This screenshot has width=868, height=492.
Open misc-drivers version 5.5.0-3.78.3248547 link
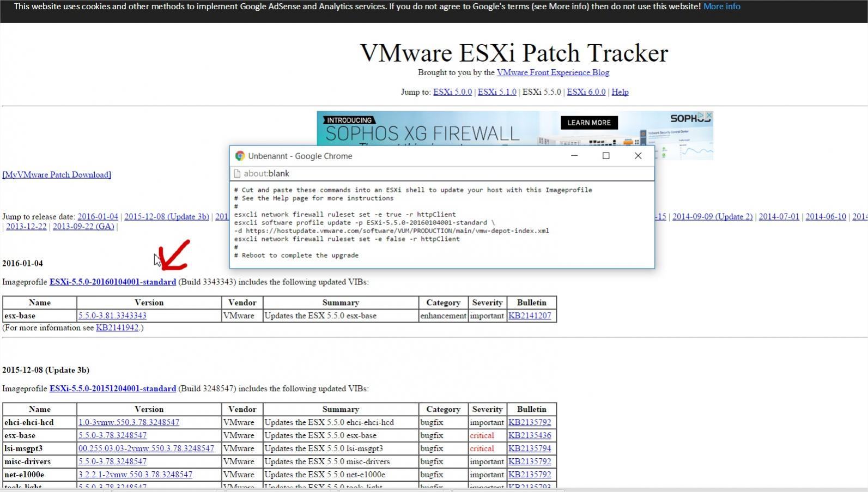tap(112, 462)
